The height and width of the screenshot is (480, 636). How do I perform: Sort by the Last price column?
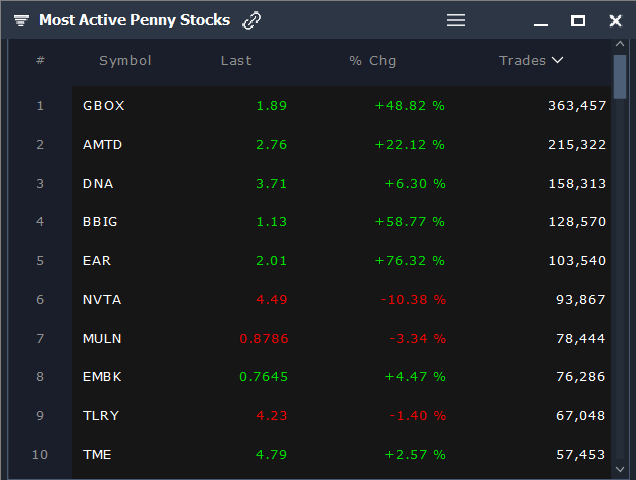[236, 60]
